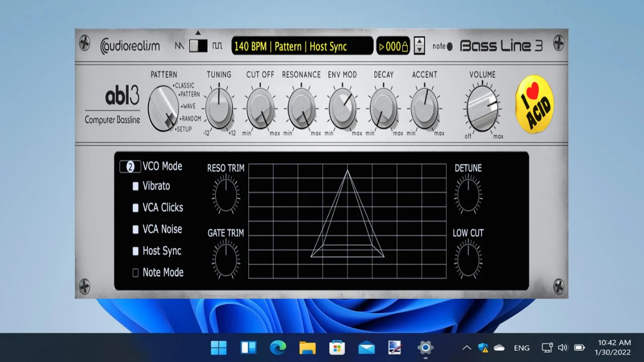The width and height of the screenshot is (644, 362).
Task: Toggle the VCA Clicks checkbox
Action: click(135, 208)
